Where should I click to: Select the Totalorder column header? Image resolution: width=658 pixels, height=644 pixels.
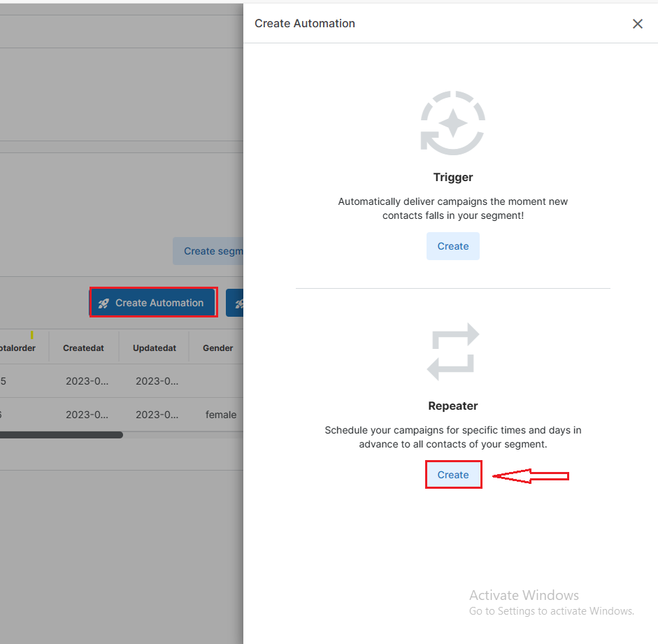click(x=18, y=348)
